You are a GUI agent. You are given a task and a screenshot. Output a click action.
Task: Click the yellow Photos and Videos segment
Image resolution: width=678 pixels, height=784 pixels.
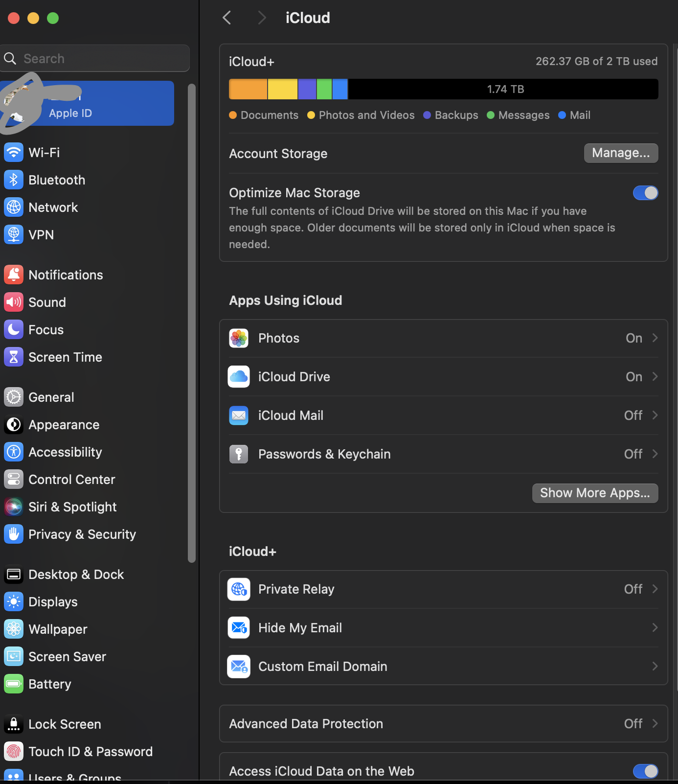tap(283, 89)
